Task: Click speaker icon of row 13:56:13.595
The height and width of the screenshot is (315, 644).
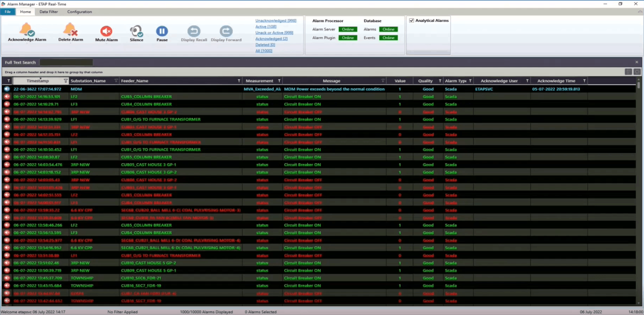Action: click(7, 233)
